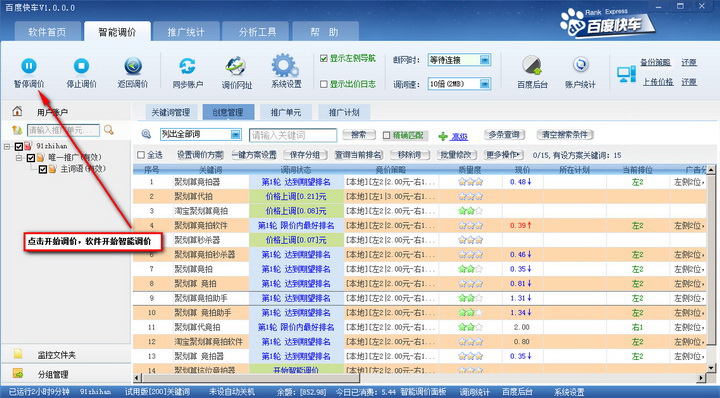Click the 上传价格 link
Image resolution: width=720 pixels, height=398 pixels.
[x=658, y=82]
